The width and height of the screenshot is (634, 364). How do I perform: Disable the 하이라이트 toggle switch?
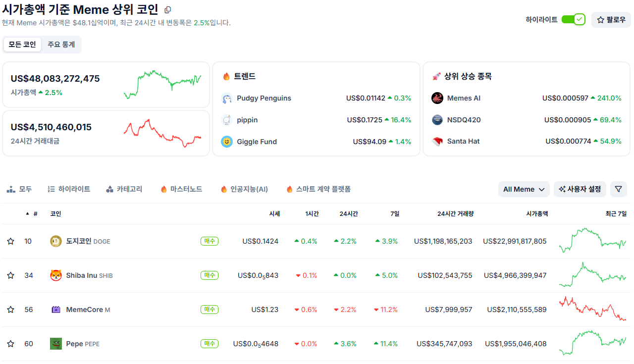click(x=573, y=18)
